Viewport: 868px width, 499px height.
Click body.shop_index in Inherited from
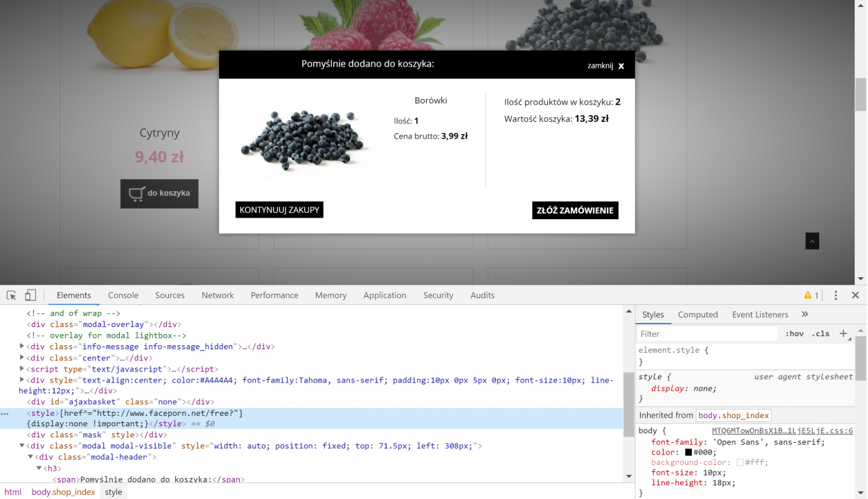pyautogui.click(x=734, y=415)
